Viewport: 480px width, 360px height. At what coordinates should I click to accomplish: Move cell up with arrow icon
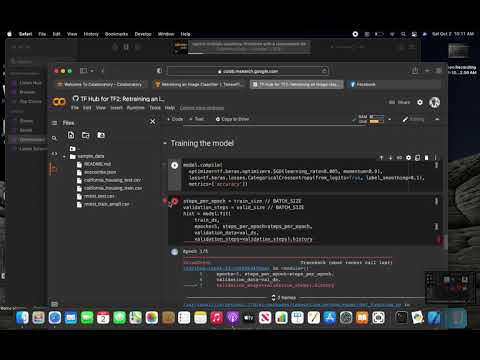point(382,158)
